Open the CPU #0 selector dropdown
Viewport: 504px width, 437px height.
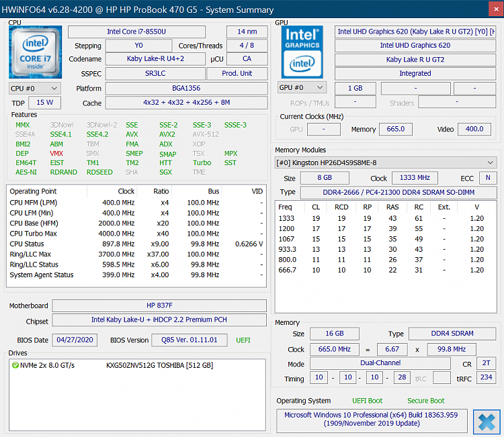[x=35, y=89]
